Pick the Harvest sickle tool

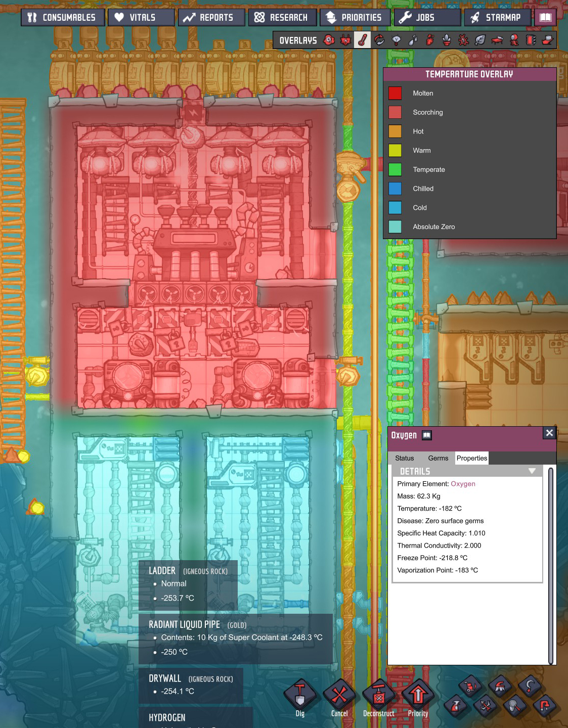[530, 687]
